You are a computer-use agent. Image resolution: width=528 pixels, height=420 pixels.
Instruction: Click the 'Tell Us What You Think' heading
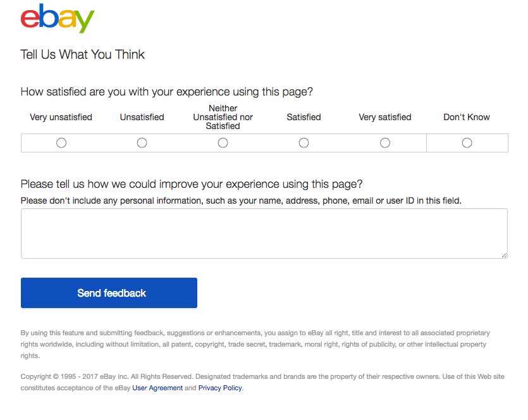82,54
